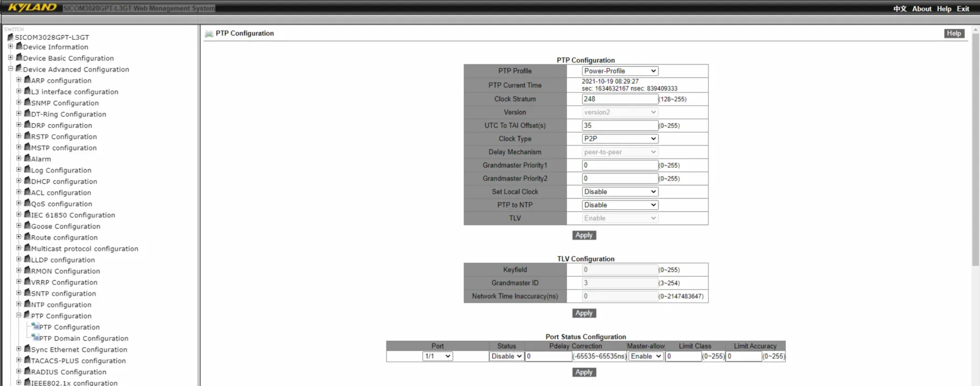Expand the IEC 61850 Configuration node
The width and height of the screenshot is (980, 386).
19,215
